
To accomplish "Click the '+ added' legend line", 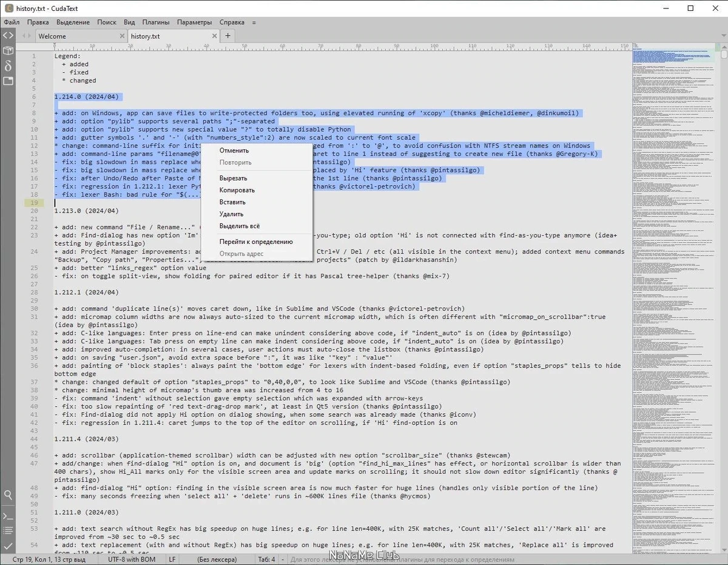I will click(x=75, y=64).
